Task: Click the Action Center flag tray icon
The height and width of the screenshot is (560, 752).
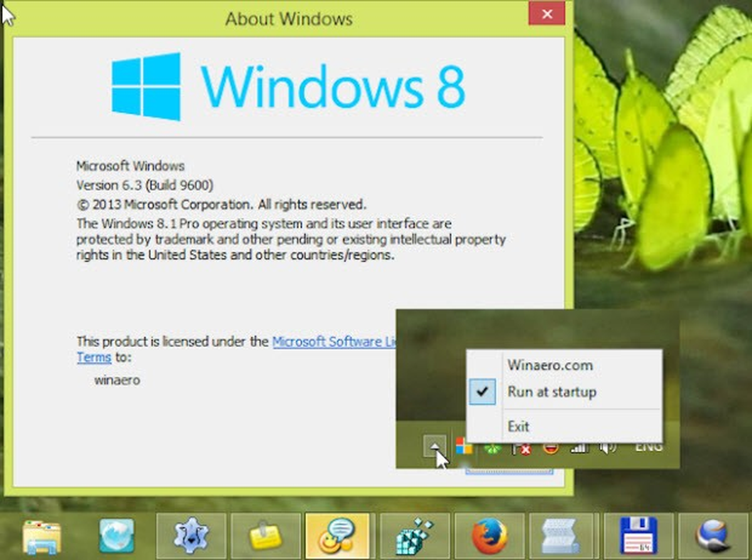Action: click(521, 447)
